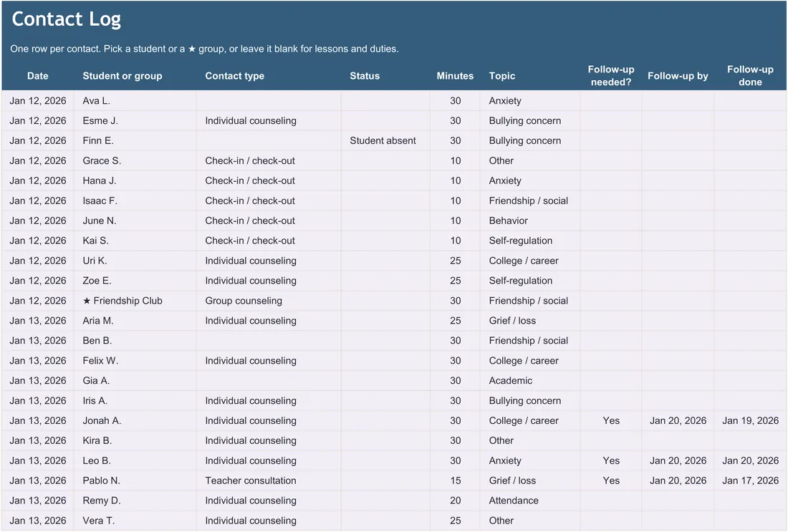This screenshot has width=788, height=532.
Task: Click the Yes follow-up cell for Jonah A.
Action: [611, 421]
